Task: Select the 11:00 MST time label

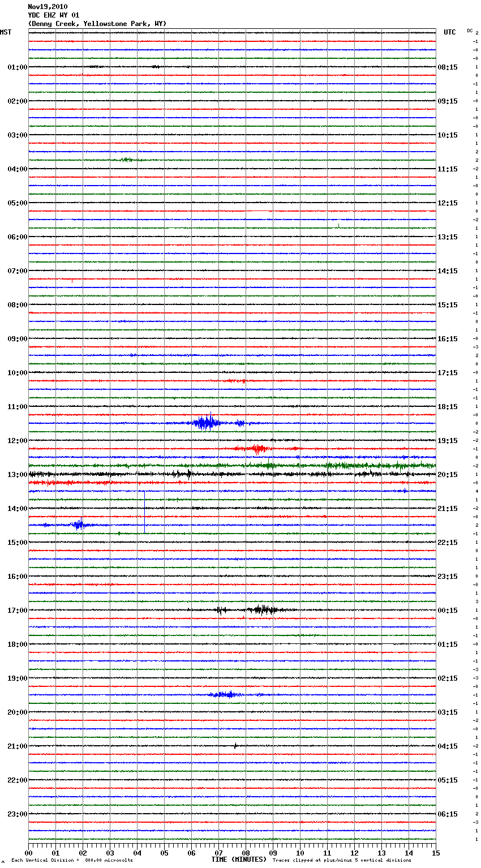Action: coord(17,407)
